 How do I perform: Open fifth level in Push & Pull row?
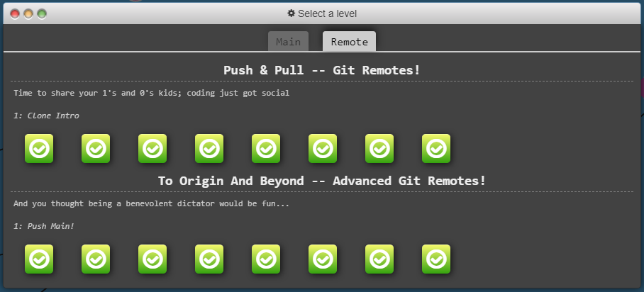tap(266, 149)
